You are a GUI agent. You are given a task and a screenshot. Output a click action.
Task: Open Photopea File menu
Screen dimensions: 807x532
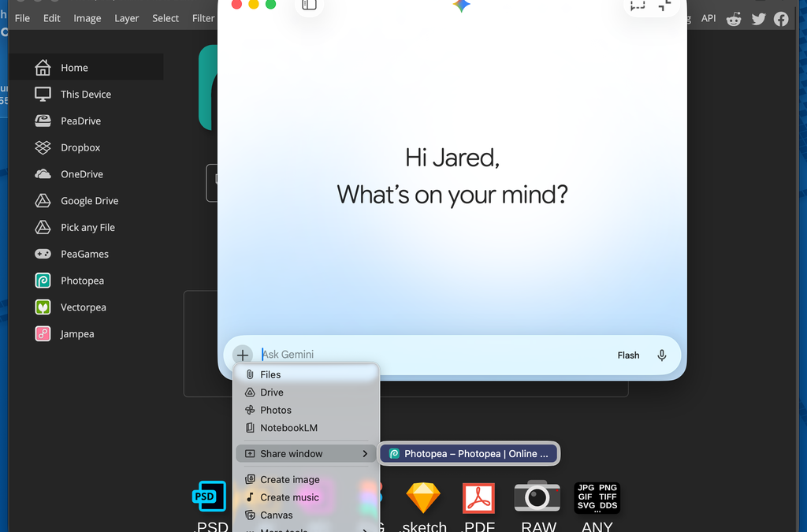click(x=22, y=18)
